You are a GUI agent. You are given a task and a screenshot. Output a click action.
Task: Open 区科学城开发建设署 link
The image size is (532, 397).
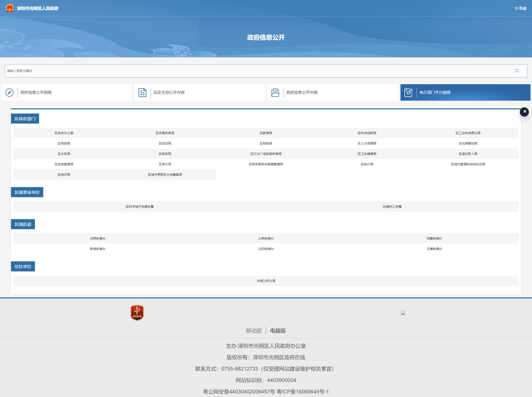(x=140, y=207)
